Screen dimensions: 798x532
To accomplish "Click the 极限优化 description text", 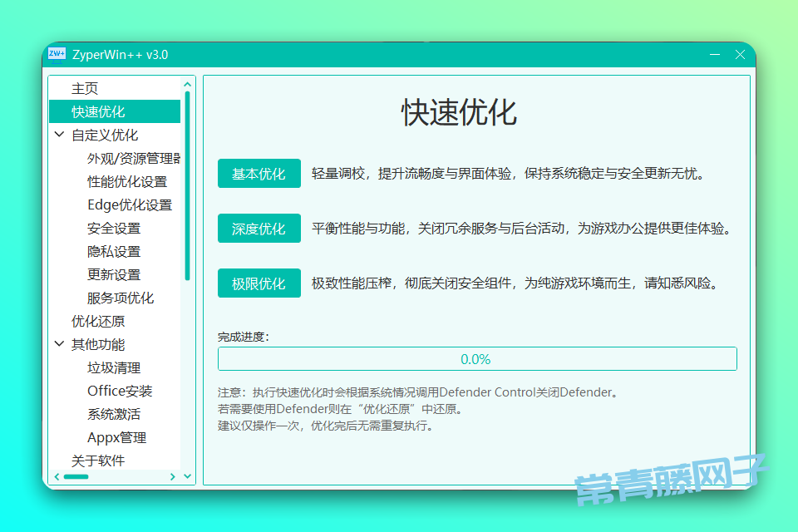I will [515, 283].
